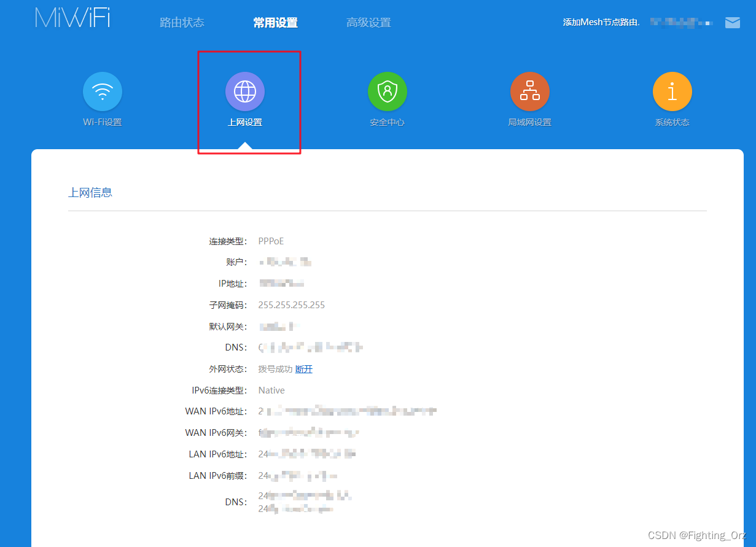Click the blurred router name in the header
The height and width of the screenshot is (547, 756).
pos(680,22)
